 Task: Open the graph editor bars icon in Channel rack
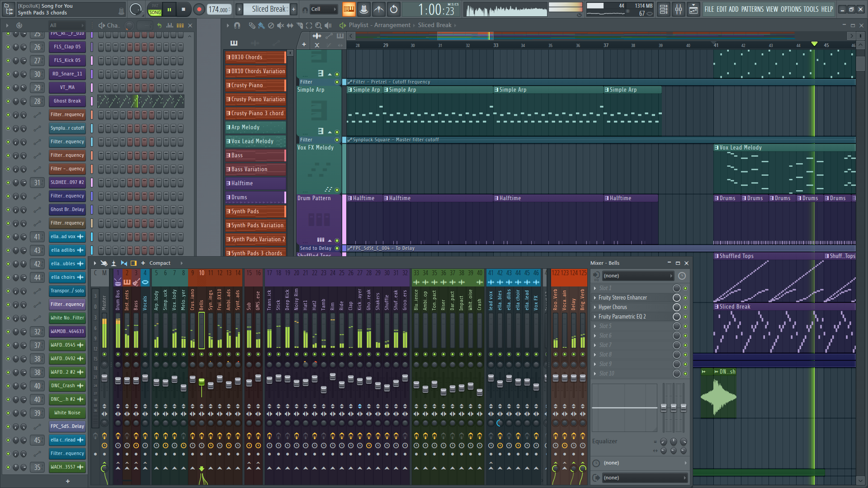[x=170, y=25]
